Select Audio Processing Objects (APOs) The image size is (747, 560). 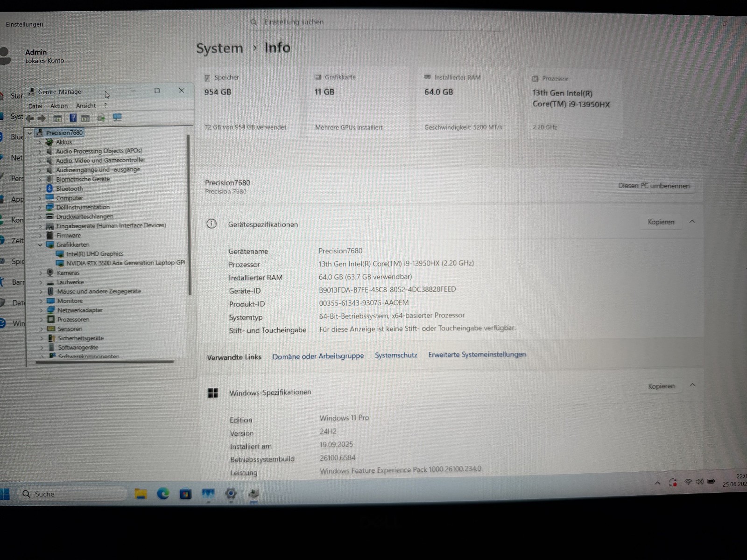(x=99, y=151)
